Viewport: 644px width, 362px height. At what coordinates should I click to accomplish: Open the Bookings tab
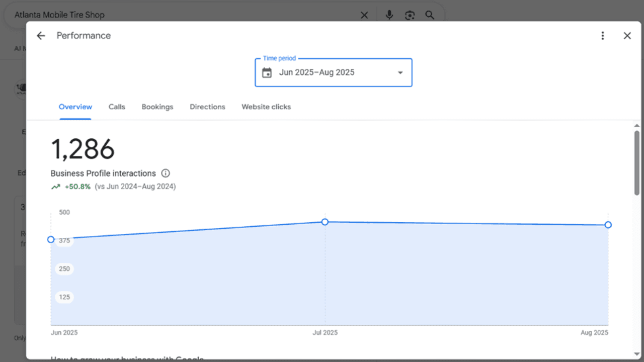(157, 107)
